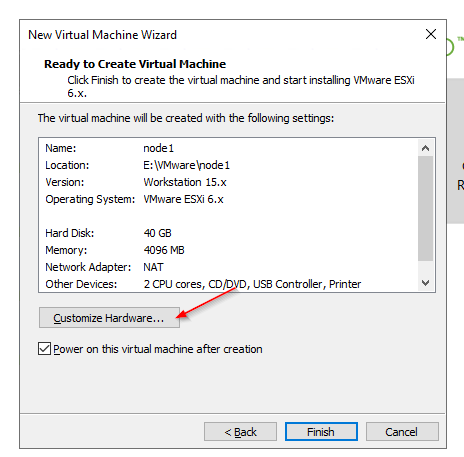Click the New Virtual Machine Wizard title bar

220,35
